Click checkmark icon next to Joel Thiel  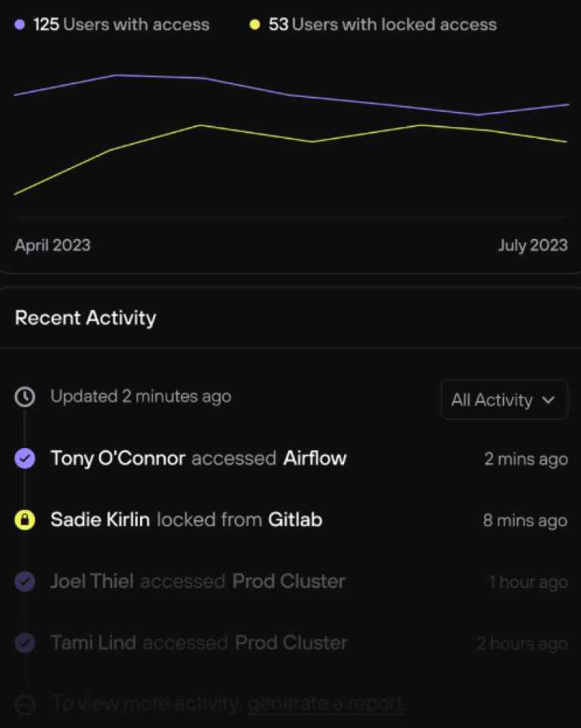point(25,581)
